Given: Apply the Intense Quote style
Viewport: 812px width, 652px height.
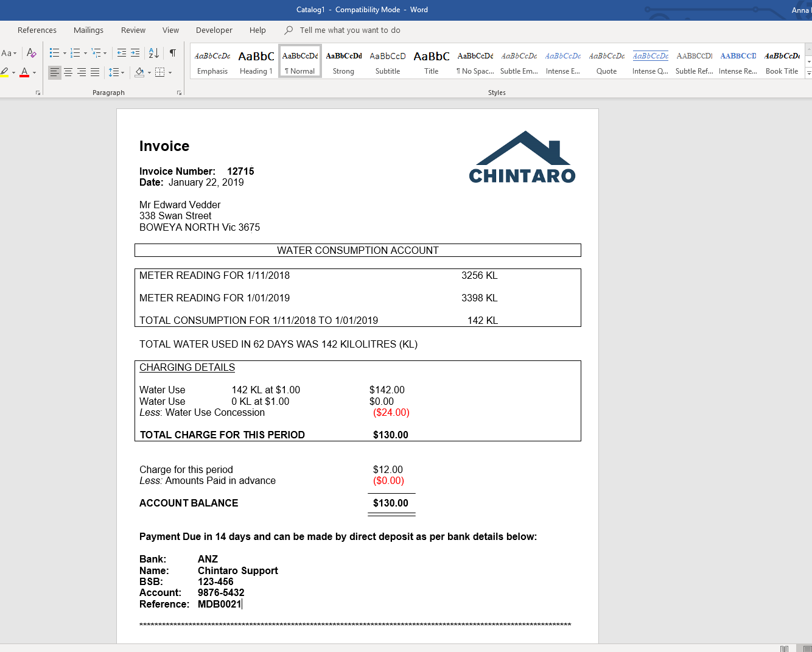Looking at the screenshot, I should point(651,61).
